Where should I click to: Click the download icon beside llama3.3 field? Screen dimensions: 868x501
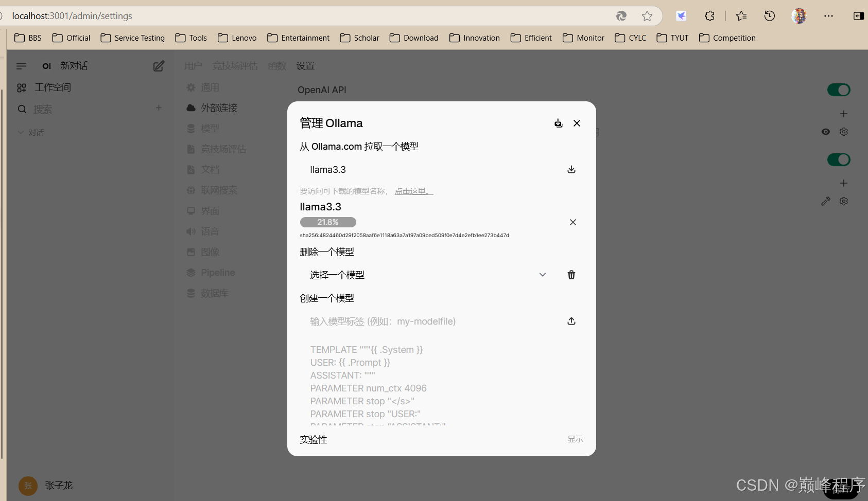[571, 169]
